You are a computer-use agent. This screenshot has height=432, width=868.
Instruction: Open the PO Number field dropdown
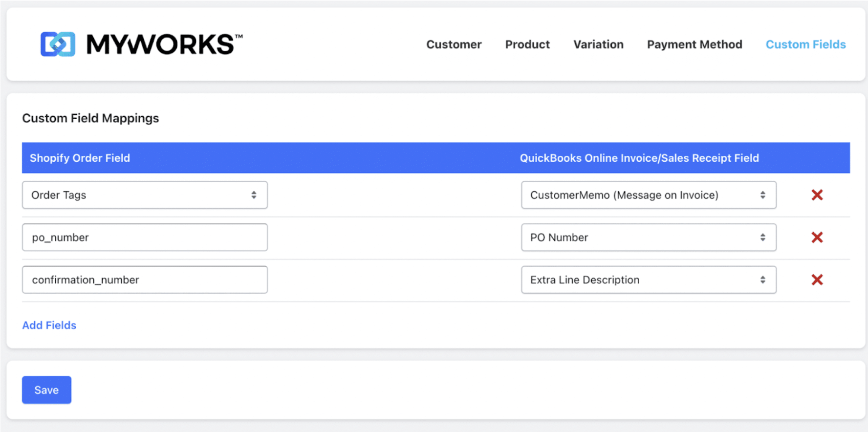click(x=648, y=238)
